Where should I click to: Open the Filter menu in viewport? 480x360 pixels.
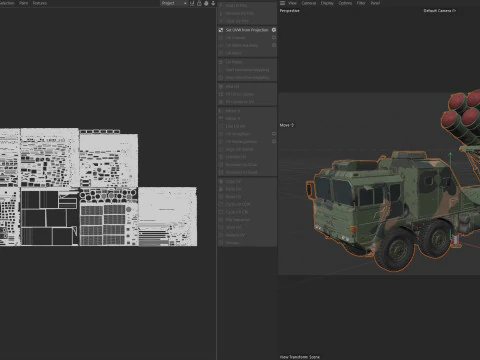(361, 3)
